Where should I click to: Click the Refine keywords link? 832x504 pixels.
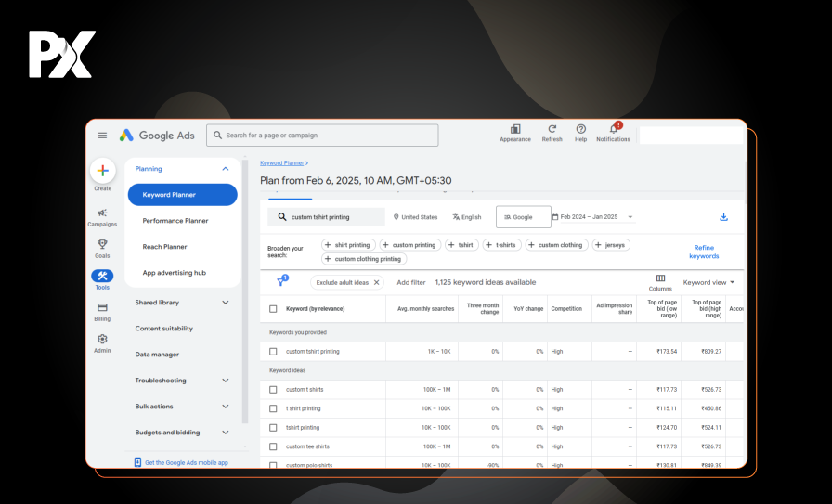coord(704,252)
